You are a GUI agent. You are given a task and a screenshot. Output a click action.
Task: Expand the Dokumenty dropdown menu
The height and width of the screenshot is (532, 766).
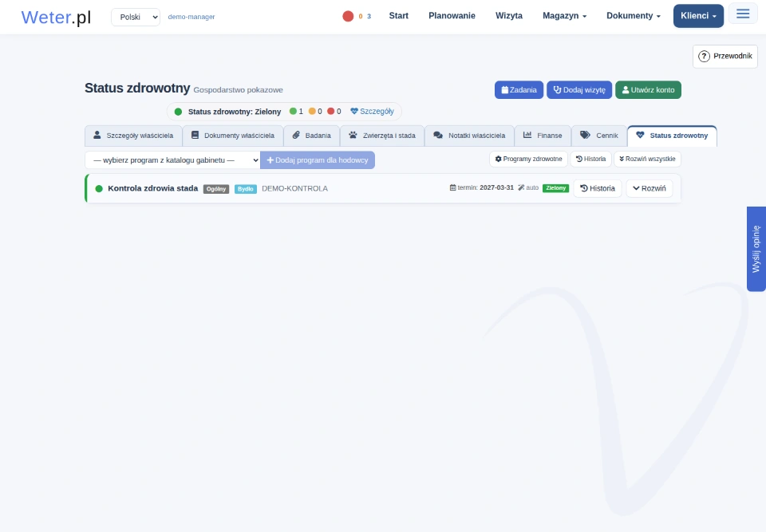(634, 16)
